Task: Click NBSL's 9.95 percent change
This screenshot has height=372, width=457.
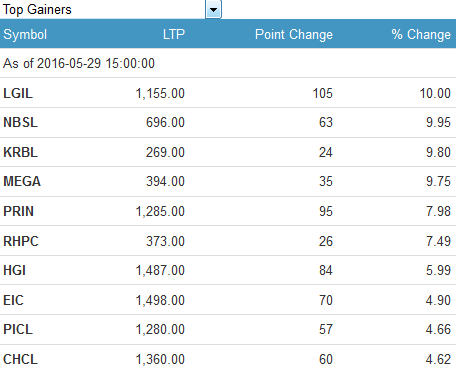Action: (438, 122)
